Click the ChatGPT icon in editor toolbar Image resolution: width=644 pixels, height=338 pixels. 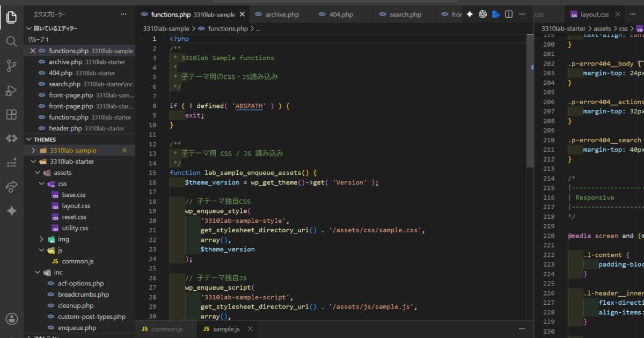coord(482,14)
